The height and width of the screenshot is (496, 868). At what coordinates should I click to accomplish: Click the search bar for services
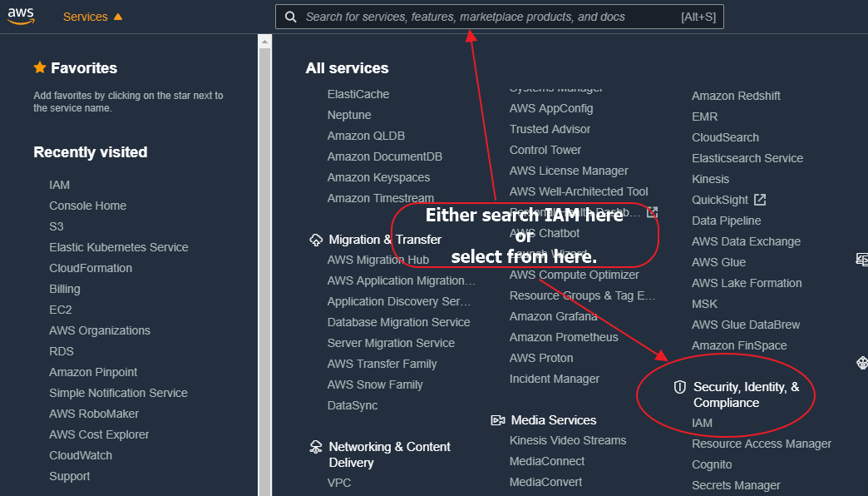point(500,17)
